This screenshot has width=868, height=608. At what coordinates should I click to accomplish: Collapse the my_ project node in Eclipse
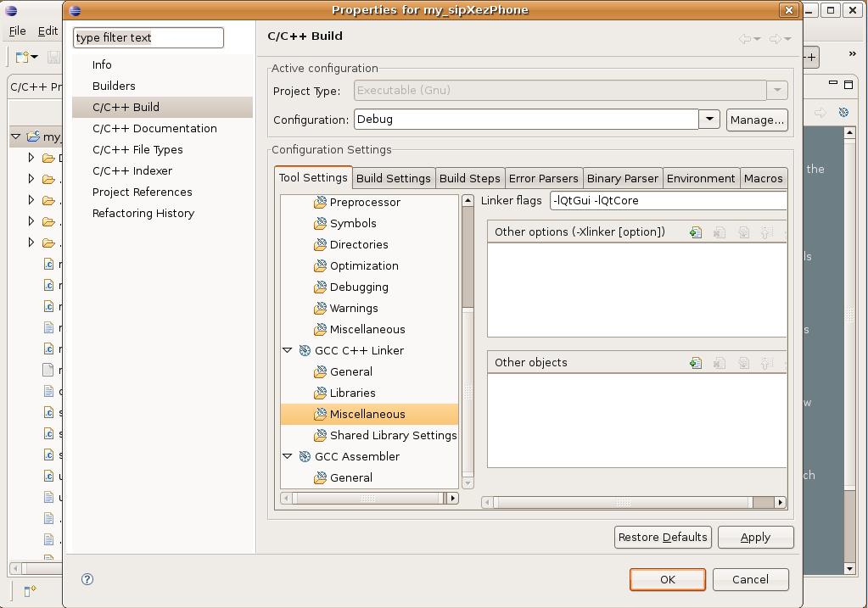[15, 136]
